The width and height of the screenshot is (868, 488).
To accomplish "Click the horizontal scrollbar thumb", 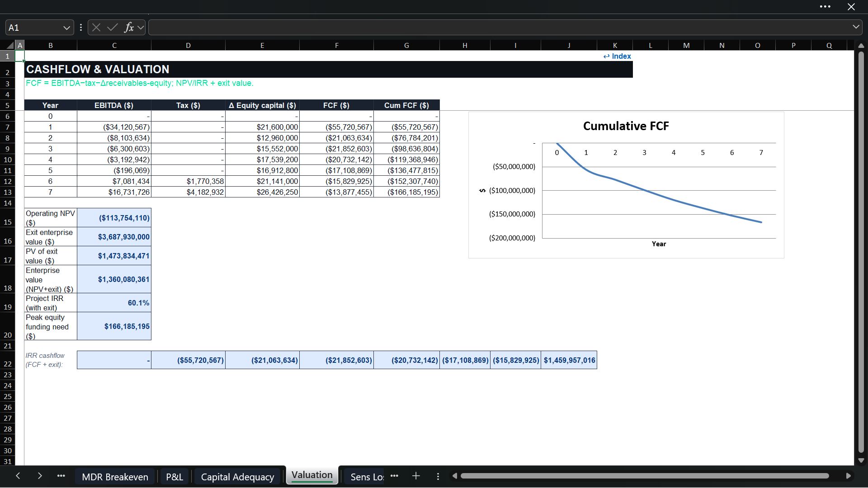I will [644, 476].
